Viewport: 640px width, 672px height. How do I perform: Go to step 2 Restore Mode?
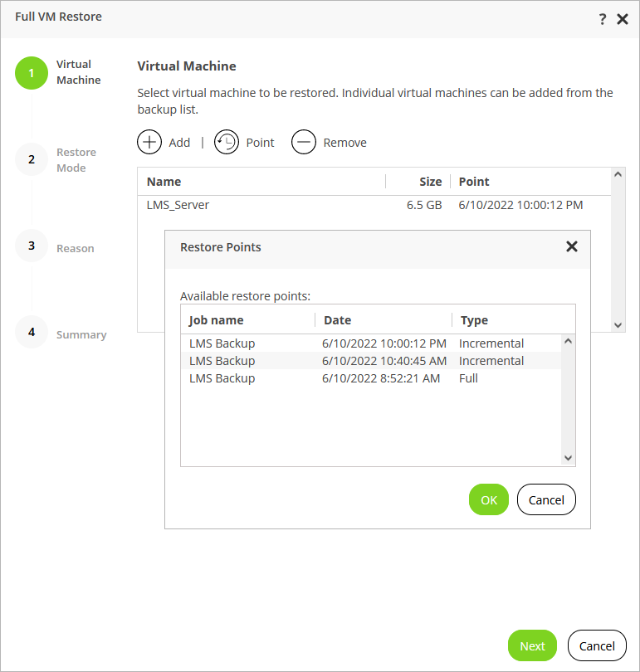(32, 159)
